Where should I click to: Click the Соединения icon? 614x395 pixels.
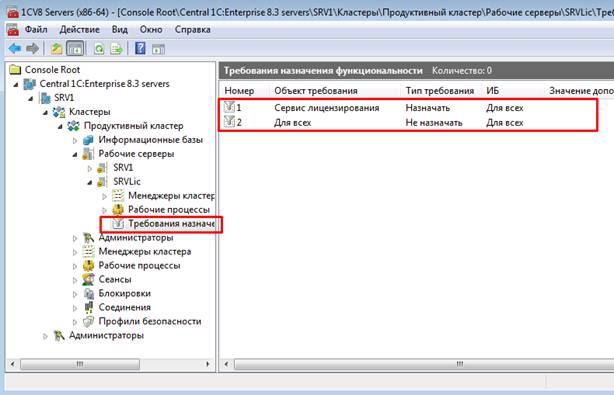tap(89, 307)
